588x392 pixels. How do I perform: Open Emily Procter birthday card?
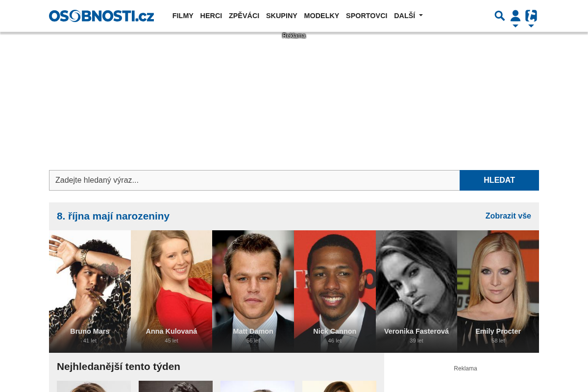point(498,292)
